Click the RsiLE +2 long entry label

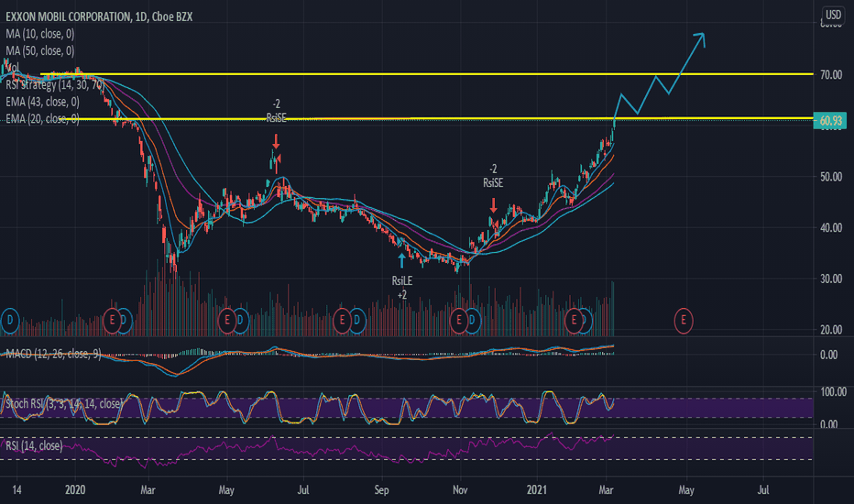402,288
